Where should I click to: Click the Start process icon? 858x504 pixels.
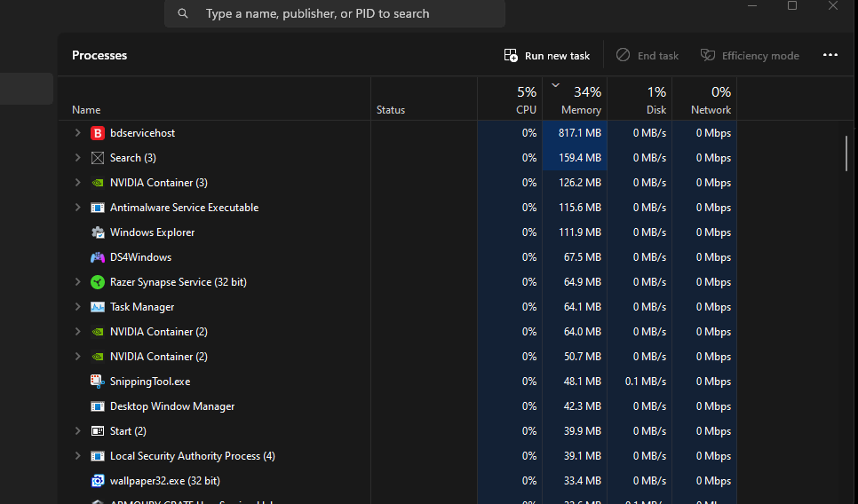point(98,431)
